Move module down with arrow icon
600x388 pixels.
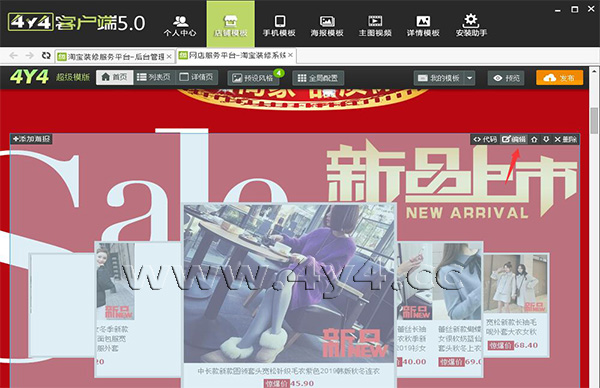[546, 139]
